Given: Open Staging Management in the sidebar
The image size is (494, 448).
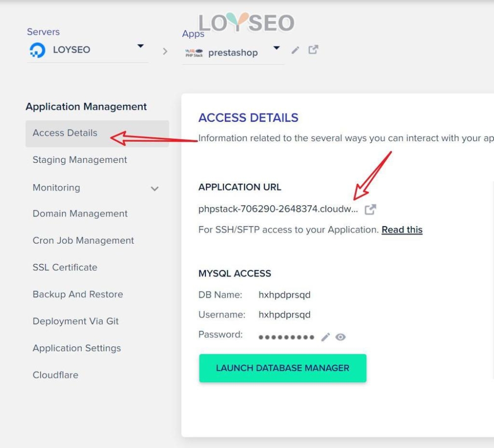Looking at the screenshot, I should pyautogui.click(x=80, y=160).
